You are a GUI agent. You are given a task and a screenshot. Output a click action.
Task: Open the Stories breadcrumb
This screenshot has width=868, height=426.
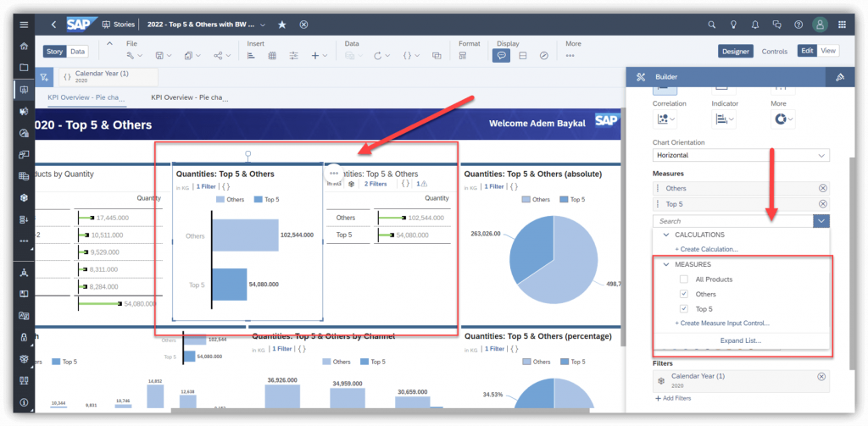pyautogui.click(x=119, y=25)
